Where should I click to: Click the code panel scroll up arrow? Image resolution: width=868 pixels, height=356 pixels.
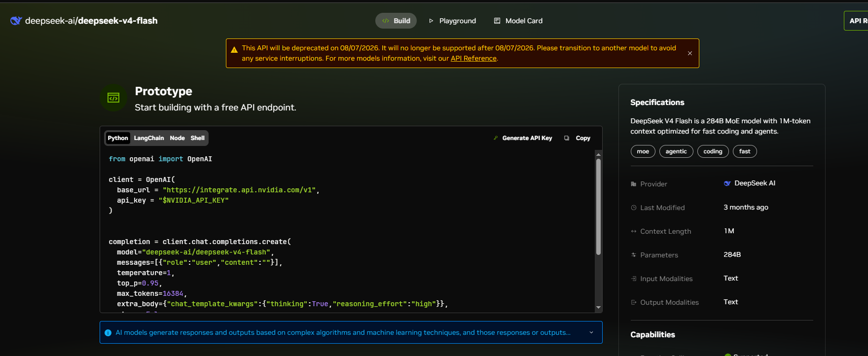coord(598,154)
